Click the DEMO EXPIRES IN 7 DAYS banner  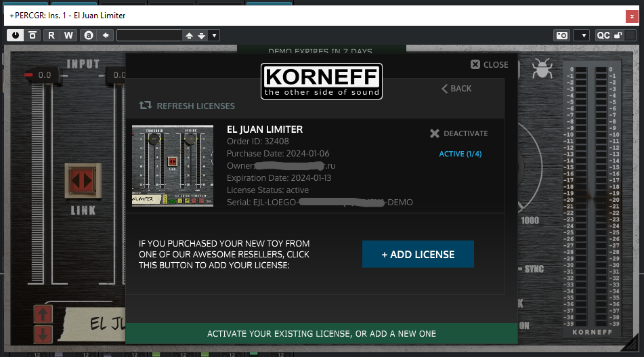[x=322, y=49]
